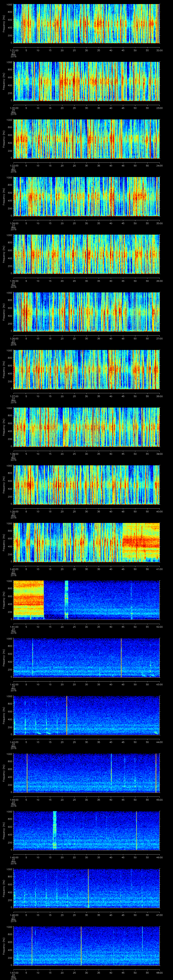Image resolution: width=173 pixels, height=980 pixels.
Task: Click the "1:36:00" start time label
Action: [x=14, y=339]
